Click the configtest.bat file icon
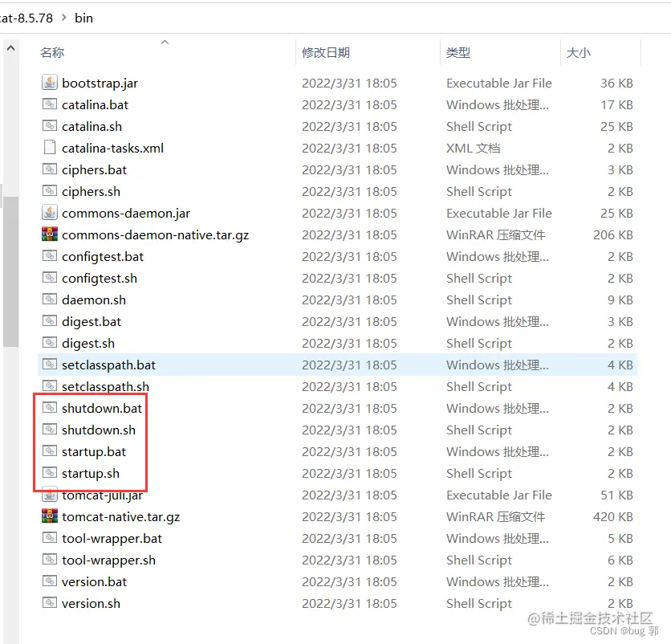Viewport: 671px width, 644px height. click(50, 256)
